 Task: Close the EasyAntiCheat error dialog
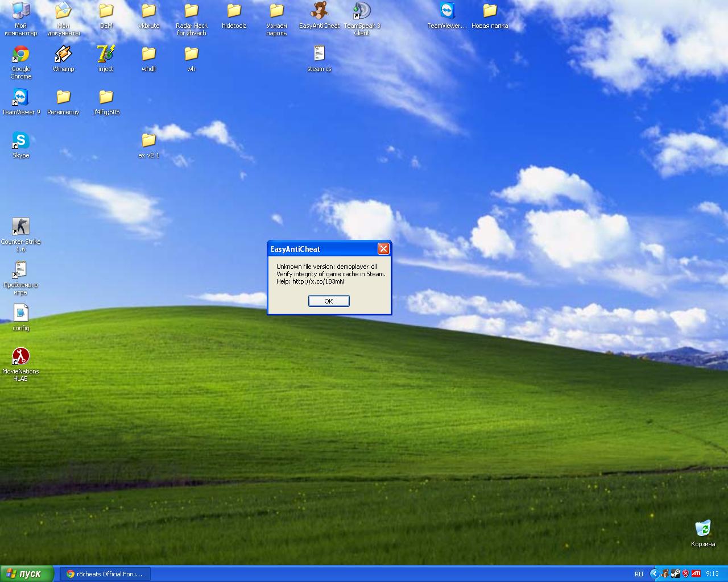click(x=383, y=248)
